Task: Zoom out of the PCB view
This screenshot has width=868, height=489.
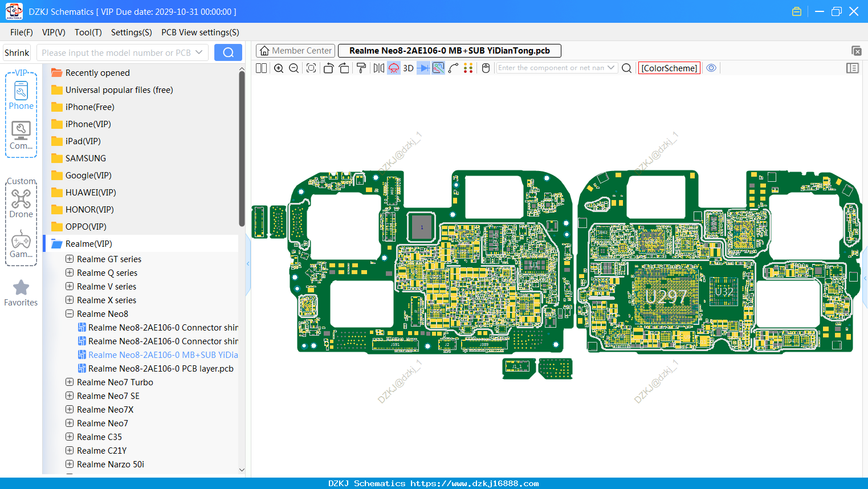Action: coord(294,68)
